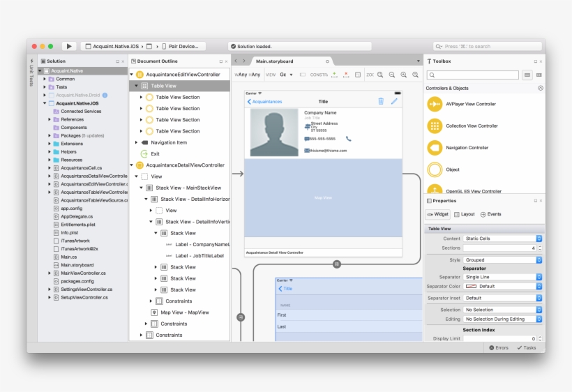This screenshot has width=572, height=392.
Task: Click the view orientation icon before CONSTR
Action: coord(303,75)
